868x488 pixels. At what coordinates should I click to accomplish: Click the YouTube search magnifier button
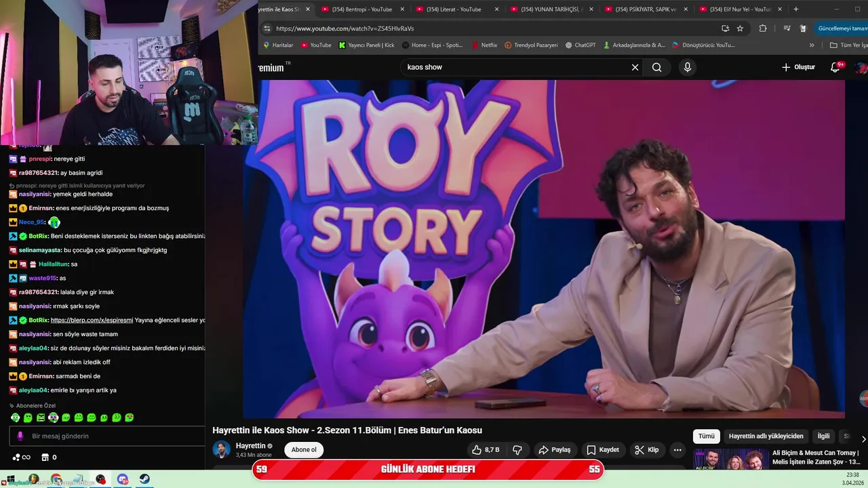(x=656, y=67)
